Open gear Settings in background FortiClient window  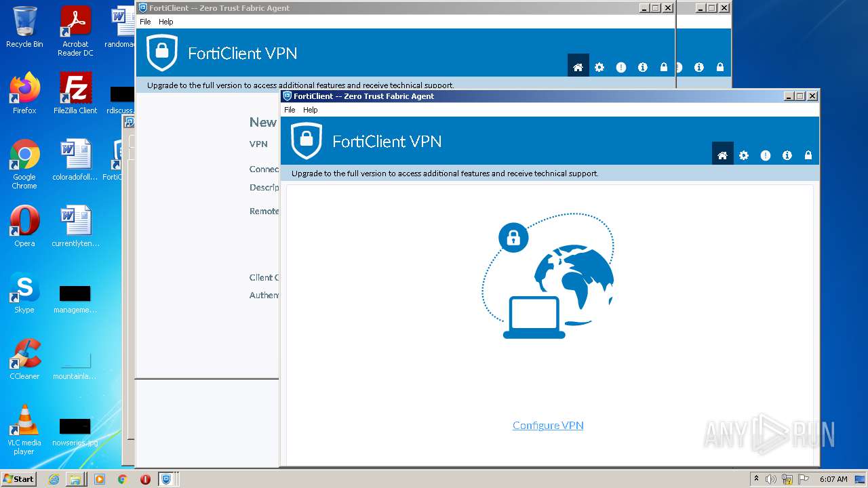click(599, 67)
